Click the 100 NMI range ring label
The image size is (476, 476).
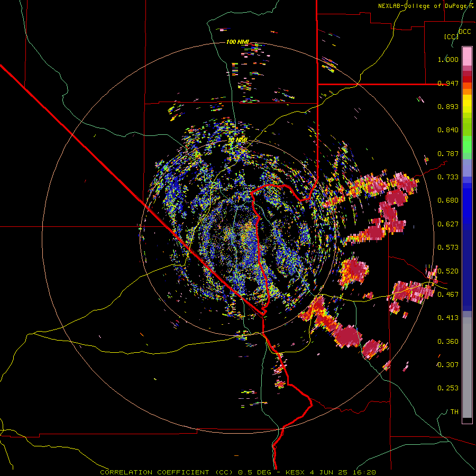[x=237, y=42]
